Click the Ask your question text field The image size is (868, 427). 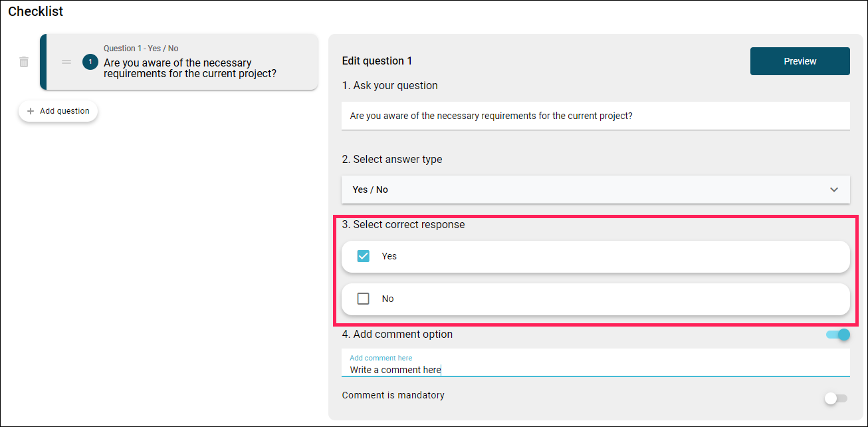(596, 116)
